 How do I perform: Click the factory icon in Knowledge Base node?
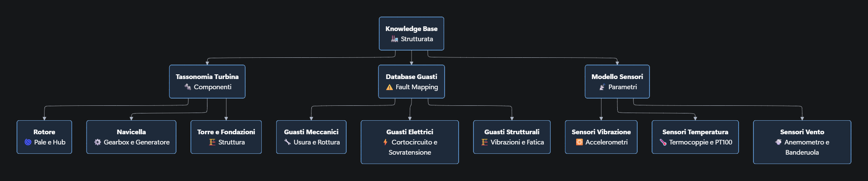[x=395, y=39]
